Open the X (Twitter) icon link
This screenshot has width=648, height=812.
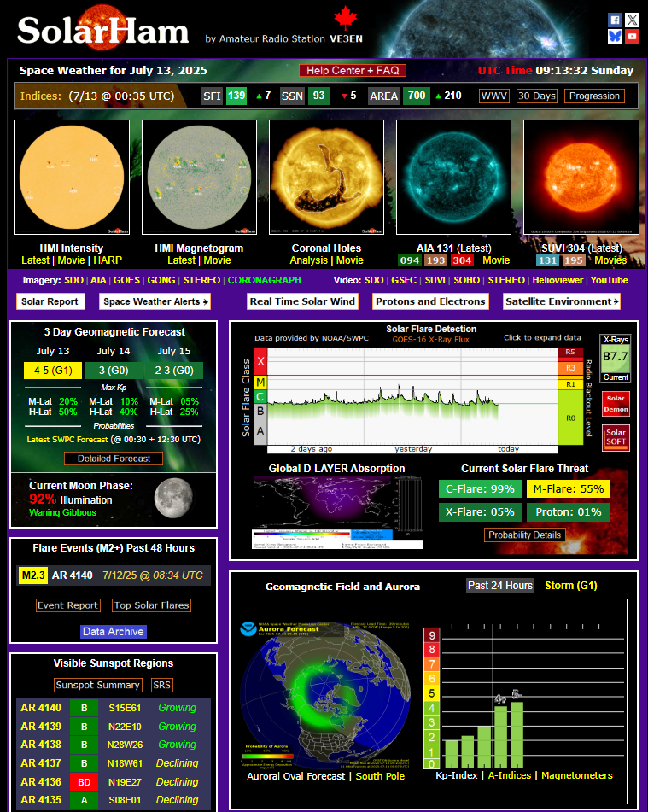[x=632, y=20]
